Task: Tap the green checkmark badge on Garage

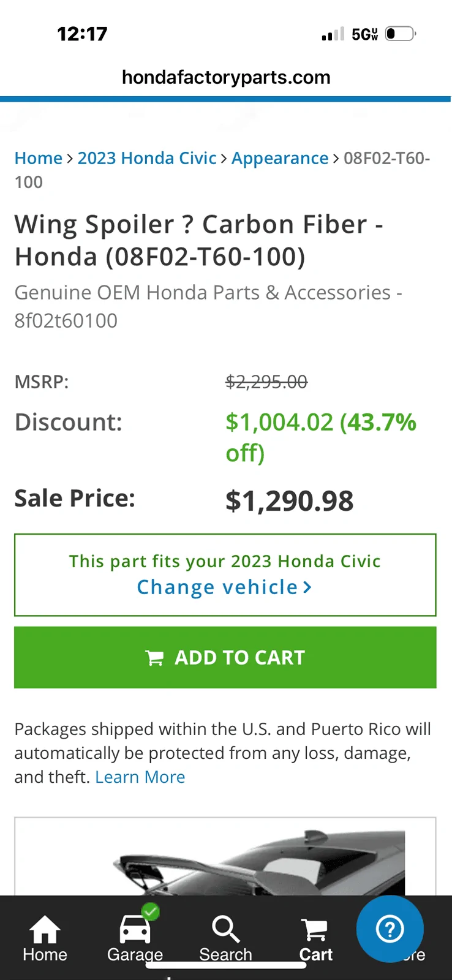Action: 151,912
